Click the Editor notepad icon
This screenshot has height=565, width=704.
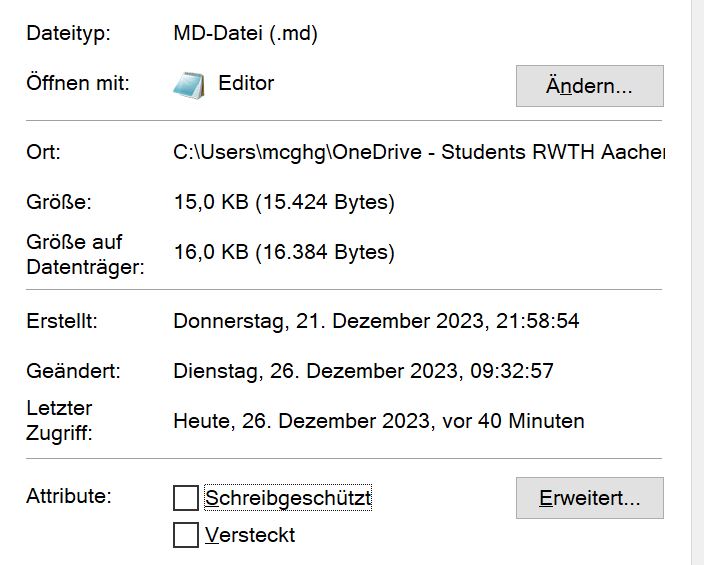click(188, 84)
